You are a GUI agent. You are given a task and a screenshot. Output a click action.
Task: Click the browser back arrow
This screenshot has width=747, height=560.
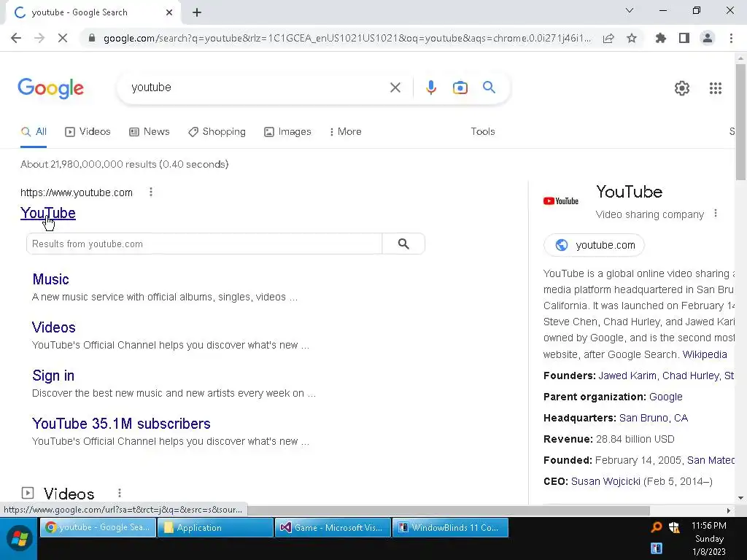16,38
